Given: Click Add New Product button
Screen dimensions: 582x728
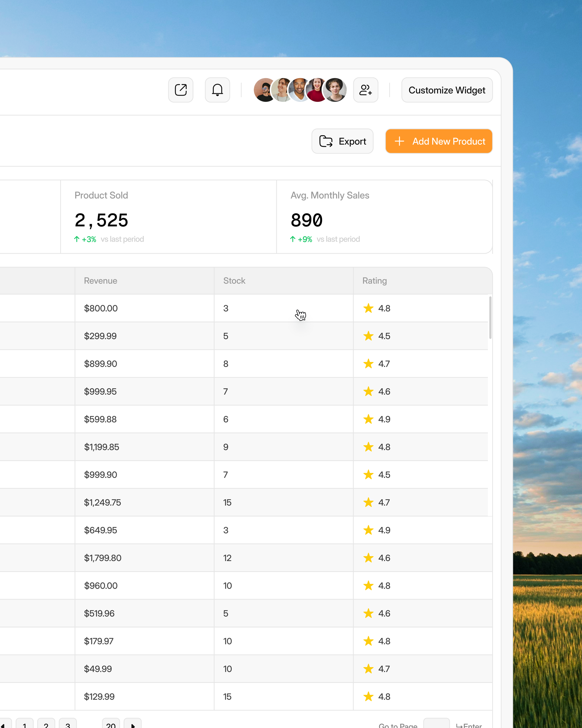Looking at the screenshot, I should (x=439, y=141).
